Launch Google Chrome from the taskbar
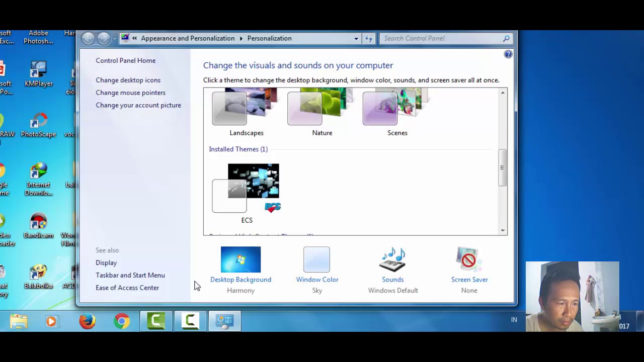The image size is (644, 362). [121, 321]
